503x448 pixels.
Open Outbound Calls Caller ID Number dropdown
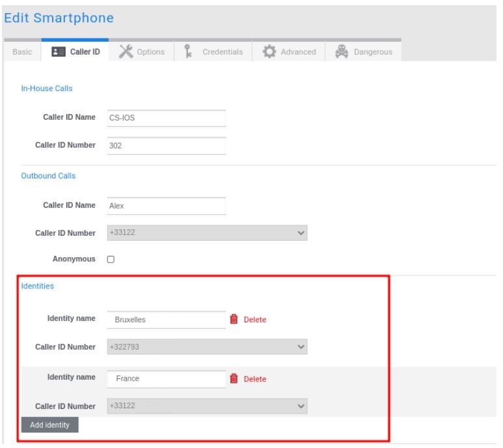[206, 232]
